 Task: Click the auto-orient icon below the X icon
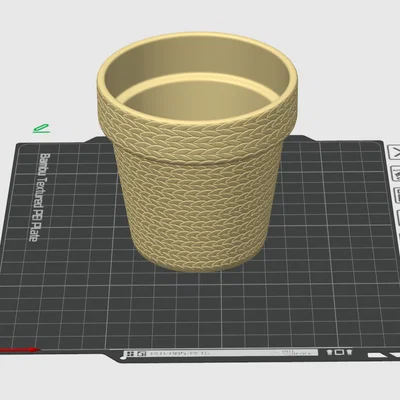(x=396, y=174)
